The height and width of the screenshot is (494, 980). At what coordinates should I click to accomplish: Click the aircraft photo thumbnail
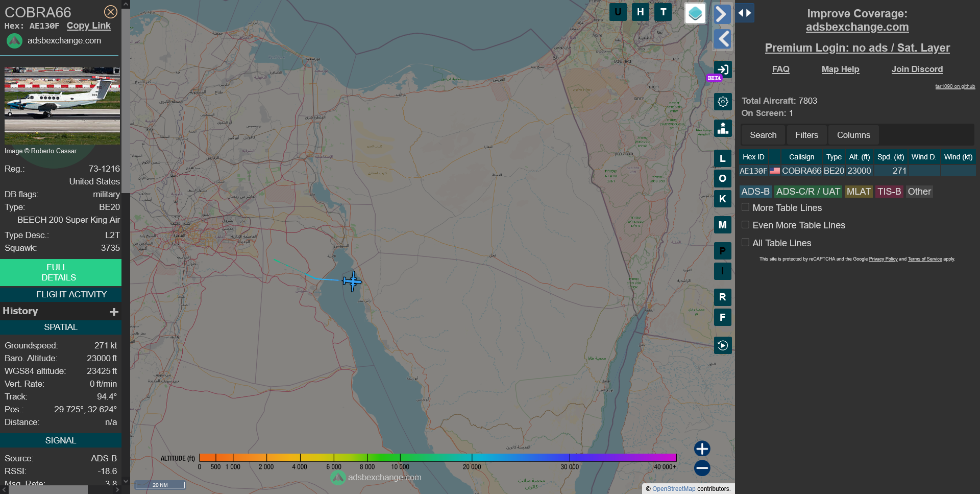62,106
